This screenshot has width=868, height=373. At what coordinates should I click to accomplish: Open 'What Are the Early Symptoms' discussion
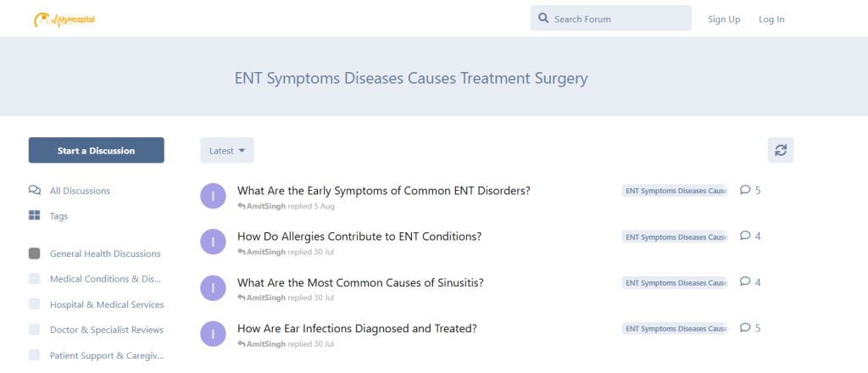tap(383, 191)
